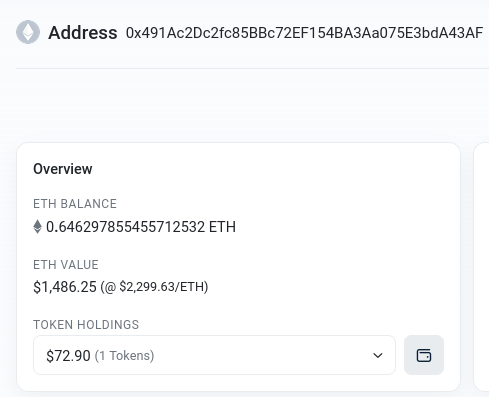The height and width of the screenshot is (397, 489).
Task: Open the wallet token holdings page button
Action: point(424,355)
